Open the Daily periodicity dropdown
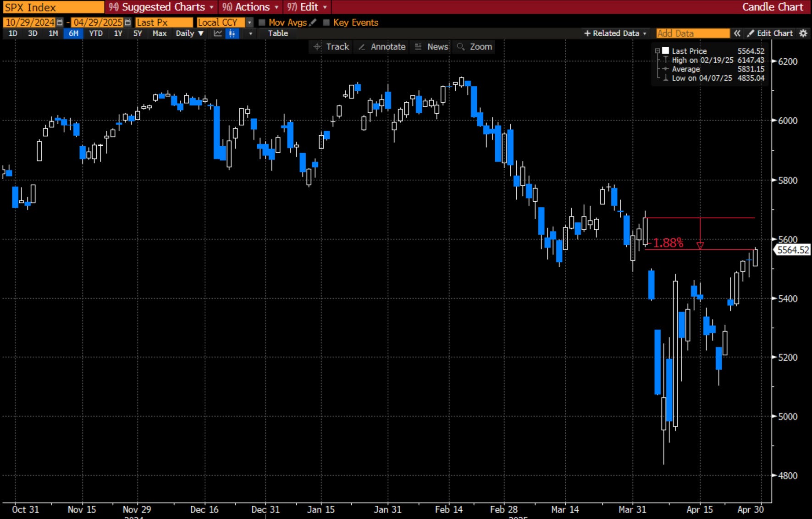 tap(189, 33)
